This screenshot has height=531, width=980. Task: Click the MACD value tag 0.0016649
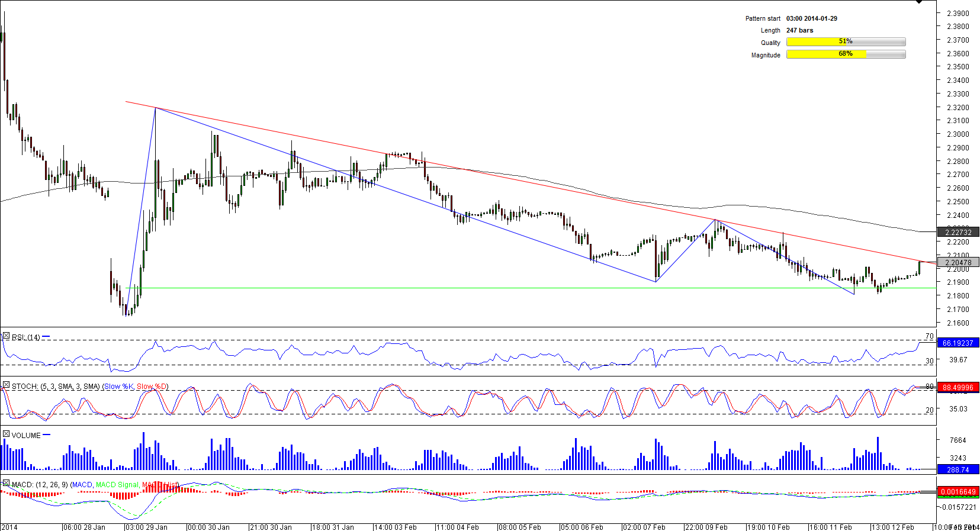click(x=957, y=492)
